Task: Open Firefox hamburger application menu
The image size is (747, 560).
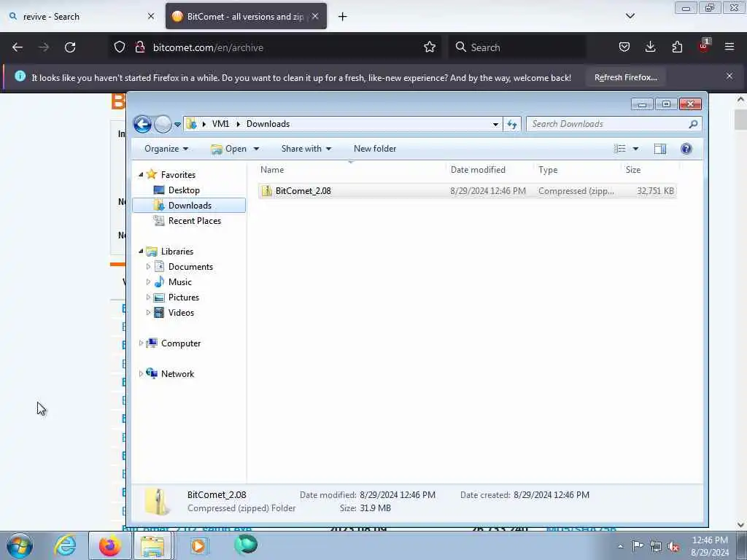Action: pos(729,47)
